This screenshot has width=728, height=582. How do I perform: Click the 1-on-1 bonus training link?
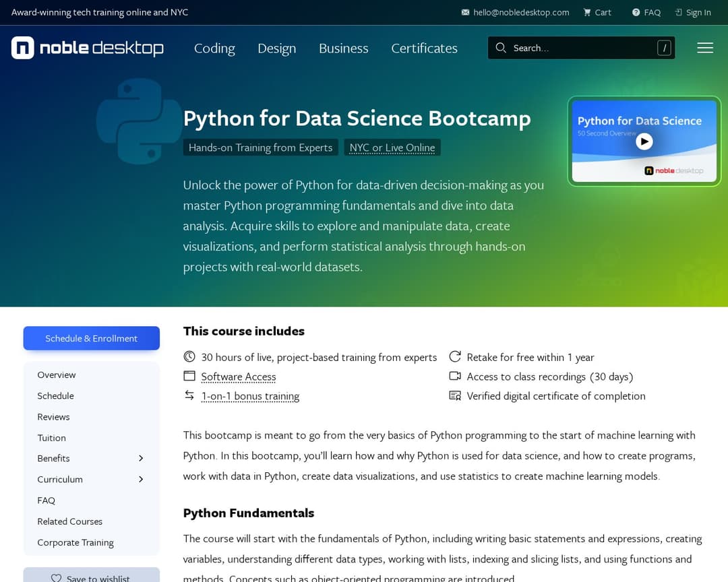click(250, 396)
